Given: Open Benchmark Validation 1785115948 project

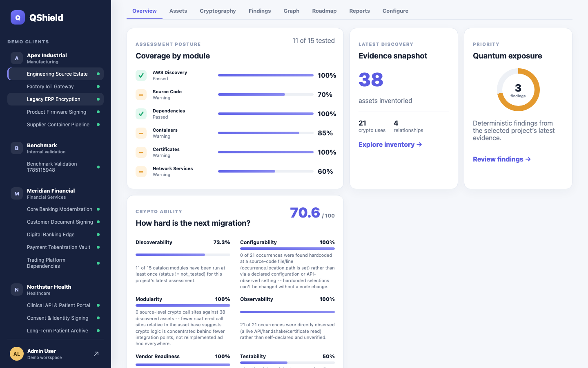Looking at the screenshot, I should [x=56, y=167].
